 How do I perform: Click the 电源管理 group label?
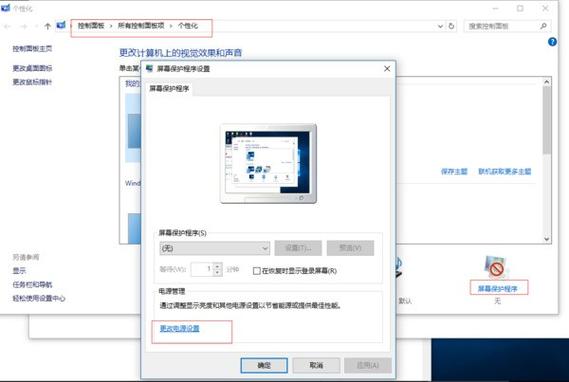point(172,291)
